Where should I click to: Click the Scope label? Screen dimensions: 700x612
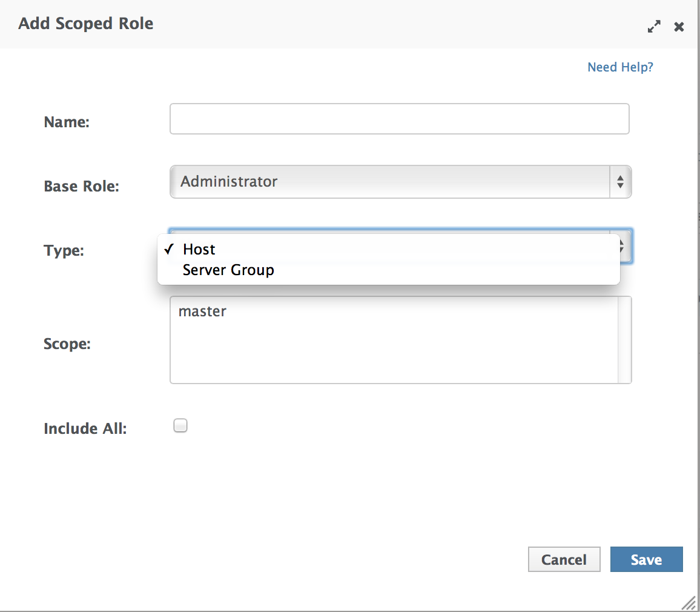tap(67, 344)
